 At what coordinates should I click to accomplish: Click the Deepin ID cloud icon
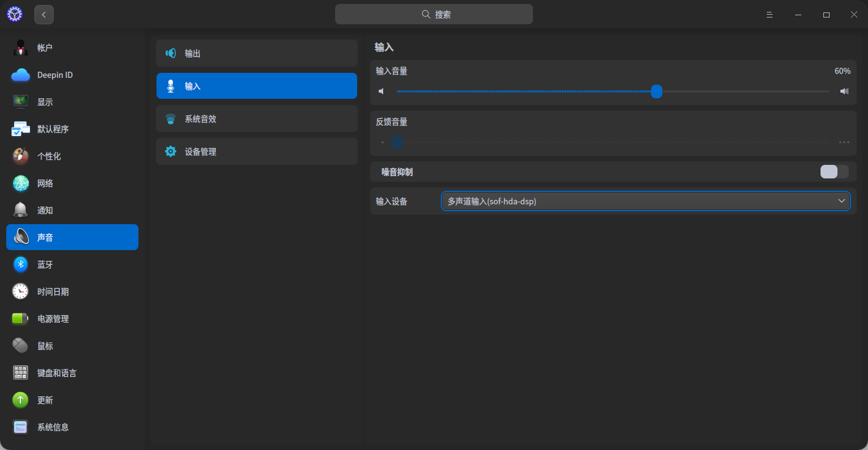20,75
